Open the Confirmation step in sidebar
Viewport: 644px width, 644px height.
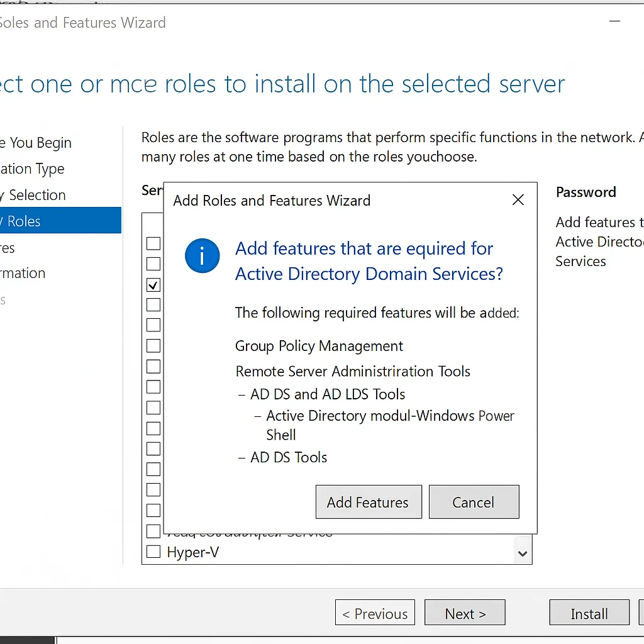click(23, 273)
